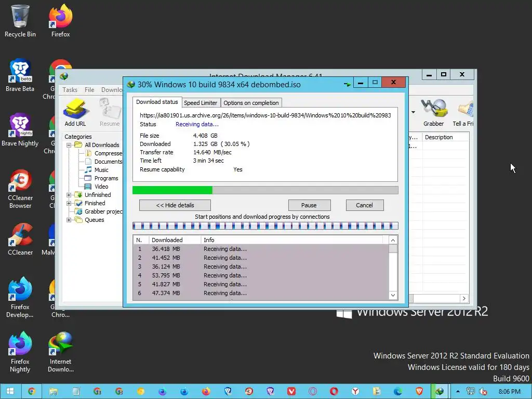Select connection row 1 with 36.418 MB
The height and width of the screenshot is (399, 532).
click(x=261, y=249)
